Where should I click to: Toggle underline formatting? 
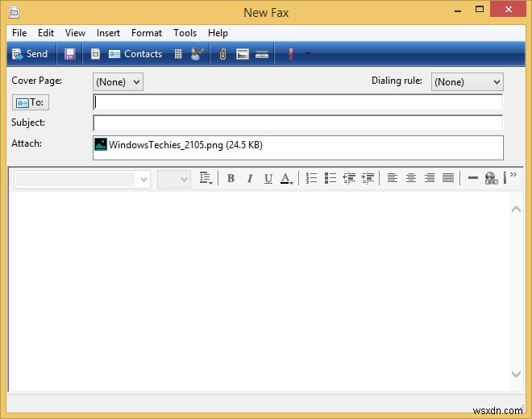[x=268, y=178]
